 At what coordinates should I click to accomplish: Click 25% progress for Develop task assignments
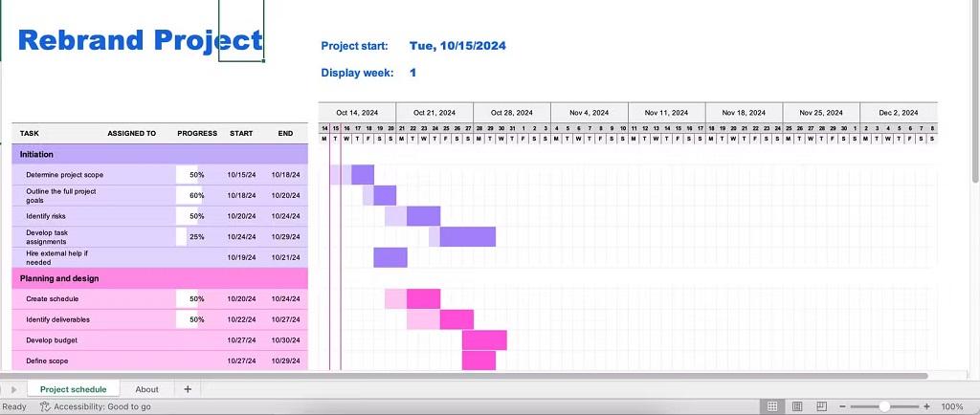coord(197,237)
